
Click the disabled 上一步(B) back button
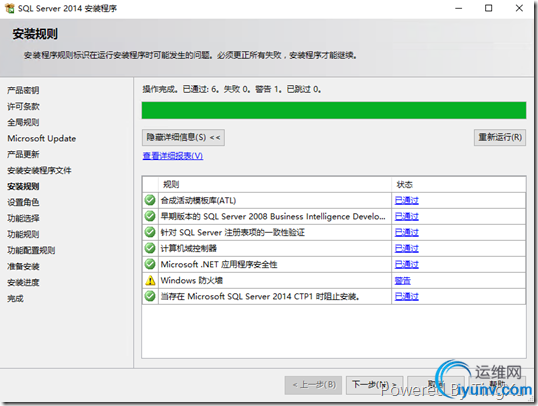(x=314, y=385)
